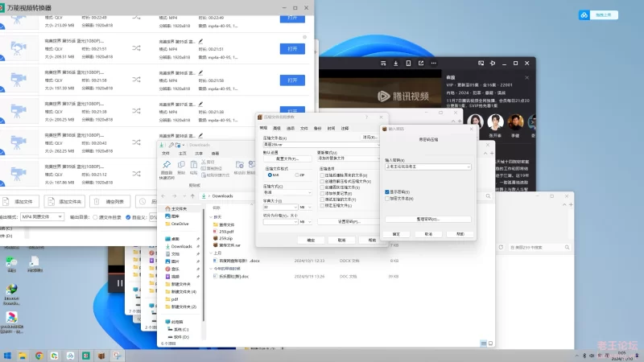Click the Copy icon in Explorer ribbon

click(181, 165)
